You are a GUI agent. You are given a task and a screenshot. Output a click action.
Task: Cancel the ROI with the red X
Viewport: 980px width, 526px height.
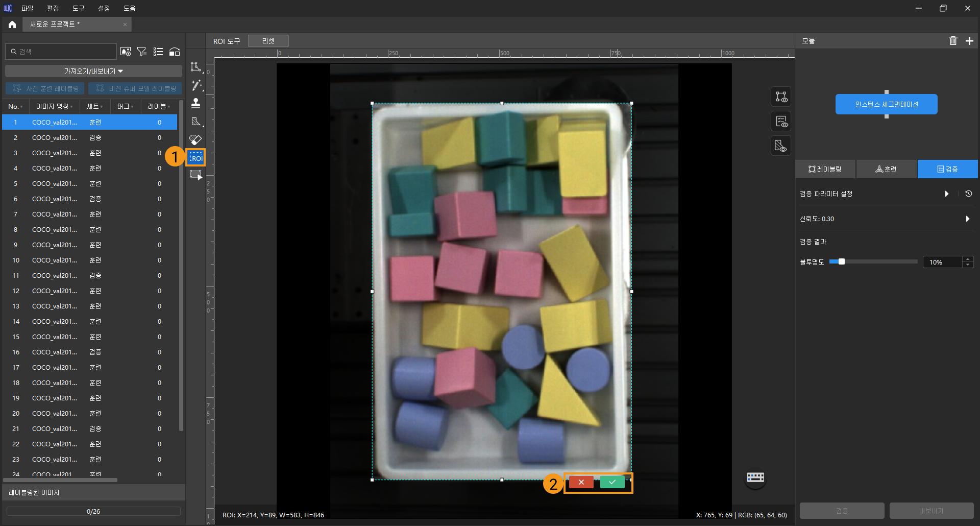point(581,482)
